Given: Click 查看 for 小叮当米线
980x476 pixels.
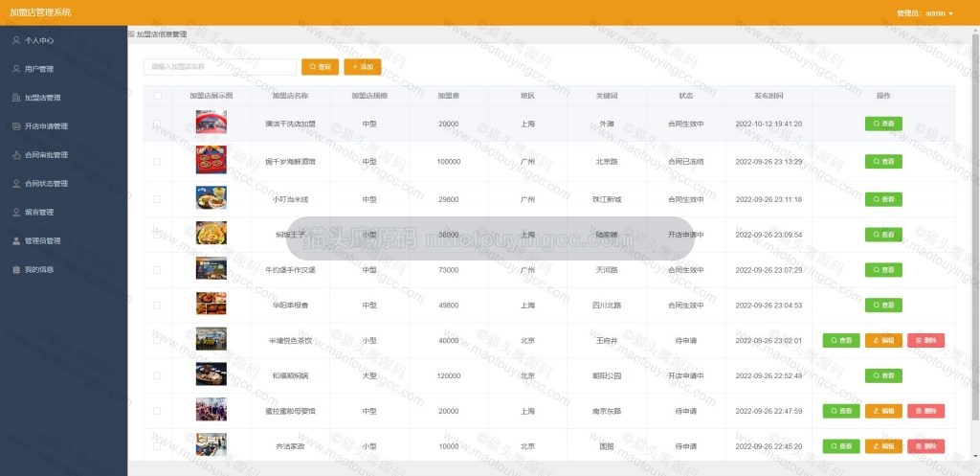Looking at the screenshot, I should tap(883, 199).
